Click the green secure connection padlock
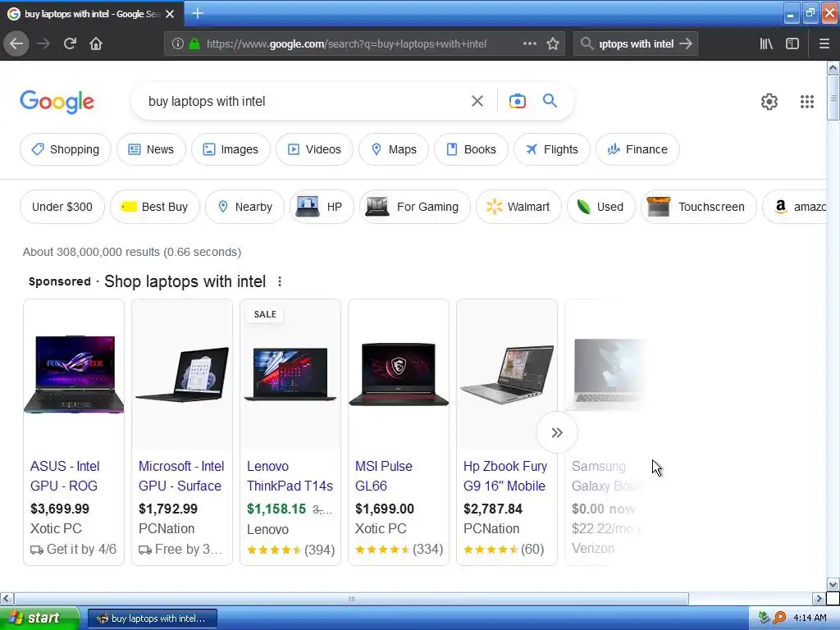Viewport: 840px width, 630px height. [x=194, y=44]
